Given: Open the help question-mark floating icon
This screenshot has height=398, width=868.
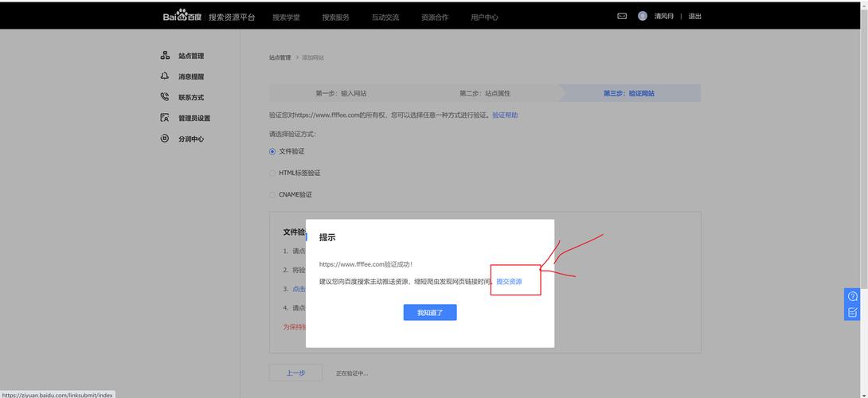Looking at the screenshot, I should point(853,296).
